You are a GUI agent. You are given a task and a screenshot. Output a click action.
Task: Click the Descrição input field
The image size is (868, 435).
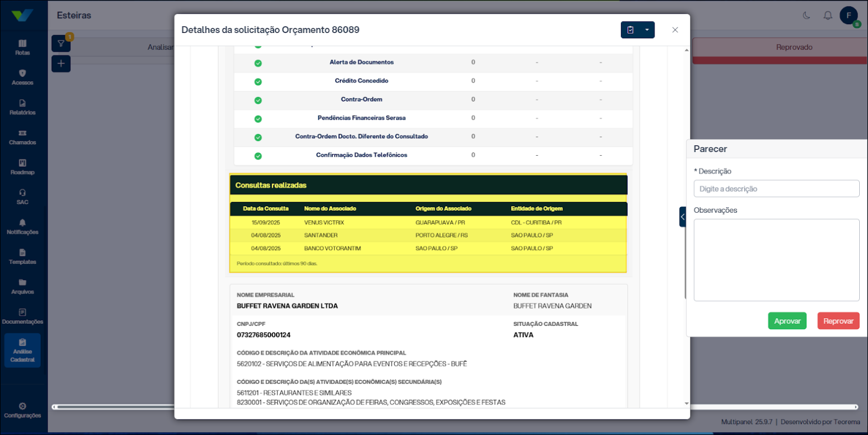click(x=776, y=189)
